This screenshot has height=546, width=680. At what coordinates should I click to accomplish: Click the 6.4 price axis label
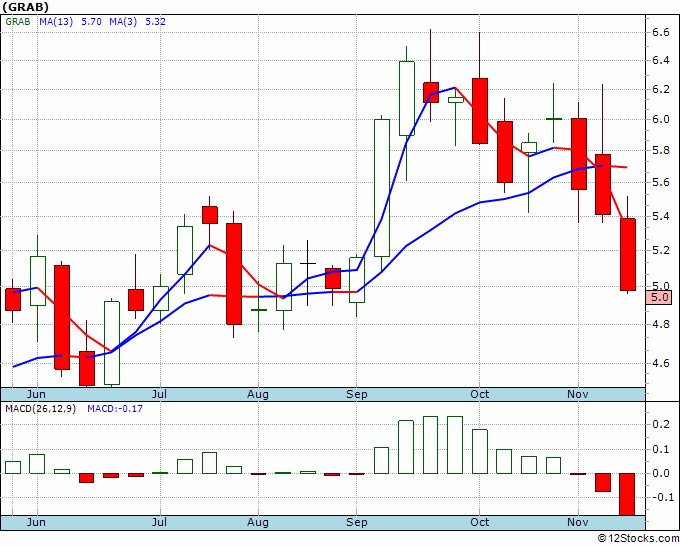click(661, 61)
